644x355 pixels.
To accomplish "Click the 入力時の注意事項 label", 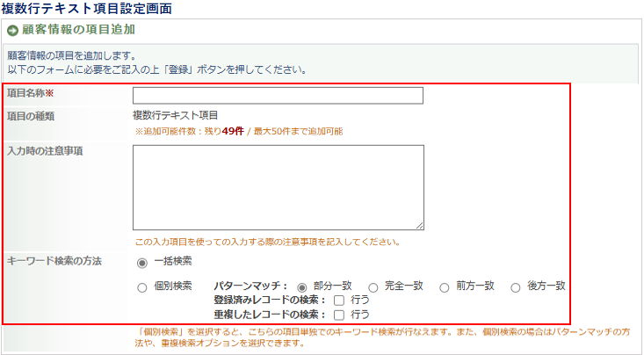I will [x=45, y=151].
